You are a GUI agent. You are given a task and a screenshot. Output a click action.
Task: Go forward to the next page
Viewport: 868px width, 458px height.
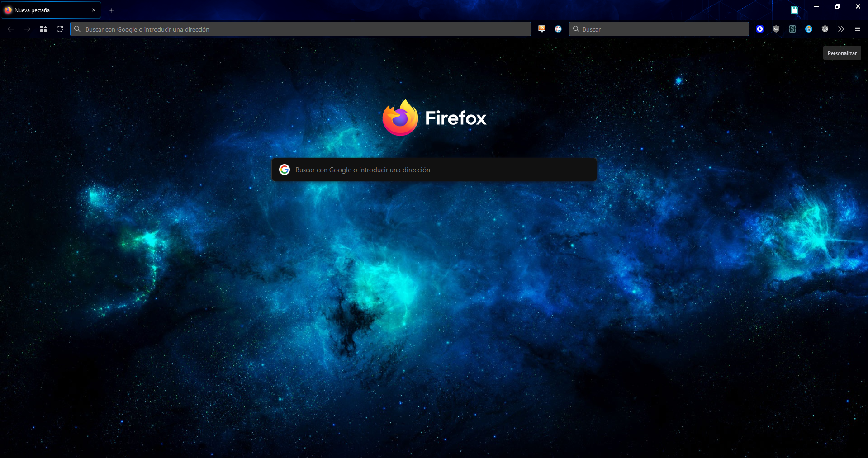coord(27,29)
